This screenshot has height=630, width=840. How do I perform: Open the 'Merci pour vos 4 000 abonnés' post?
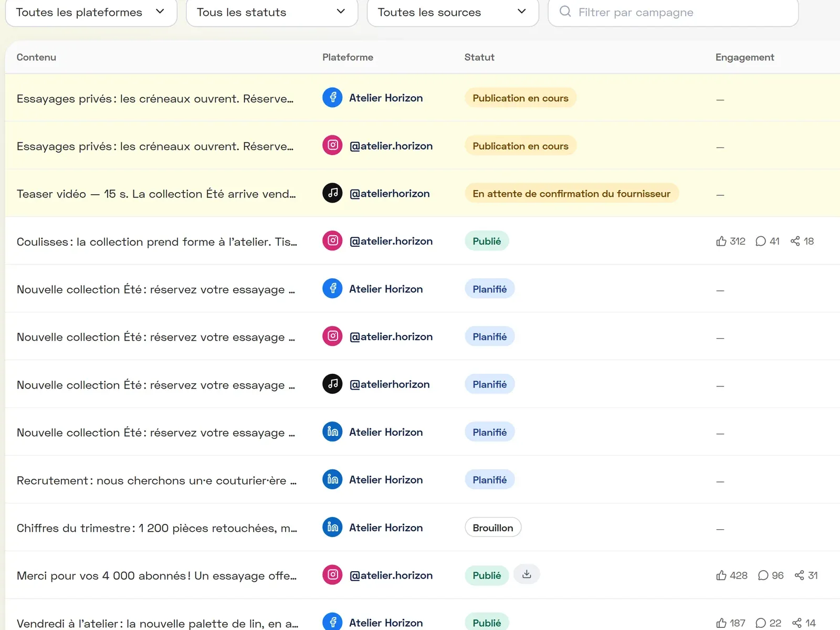(x=156, y=576)
